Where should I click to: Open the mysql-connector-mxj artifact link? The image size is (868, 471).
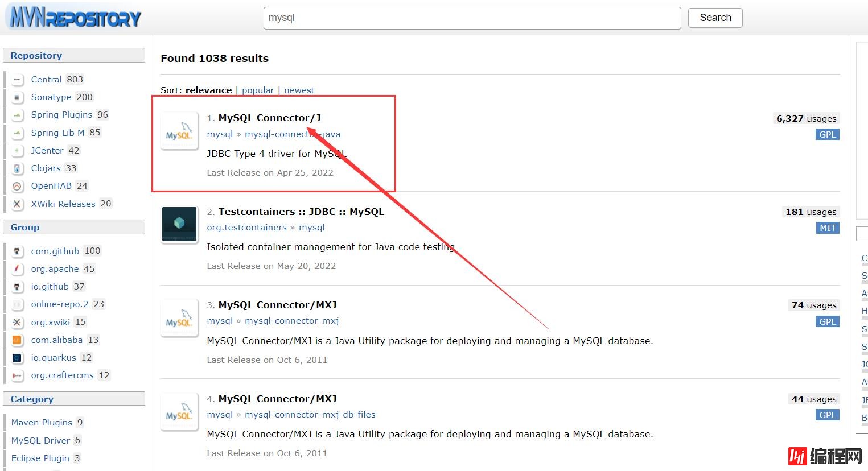(292, 321)
